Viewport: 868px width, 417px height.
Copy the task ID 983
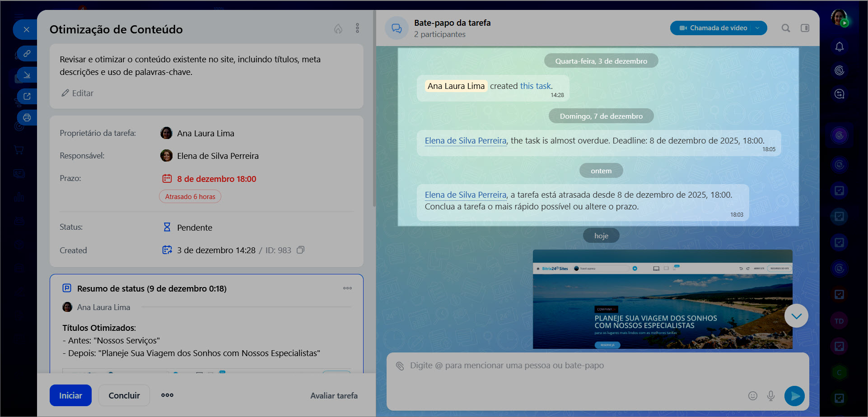point(300,250)
